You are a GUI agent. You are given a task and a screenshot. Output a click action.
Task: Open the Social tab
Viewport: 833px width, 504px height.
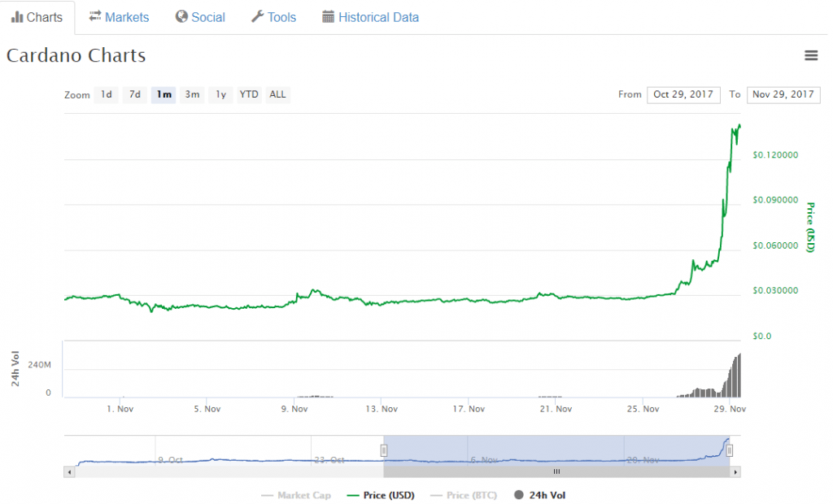point(200,17)
